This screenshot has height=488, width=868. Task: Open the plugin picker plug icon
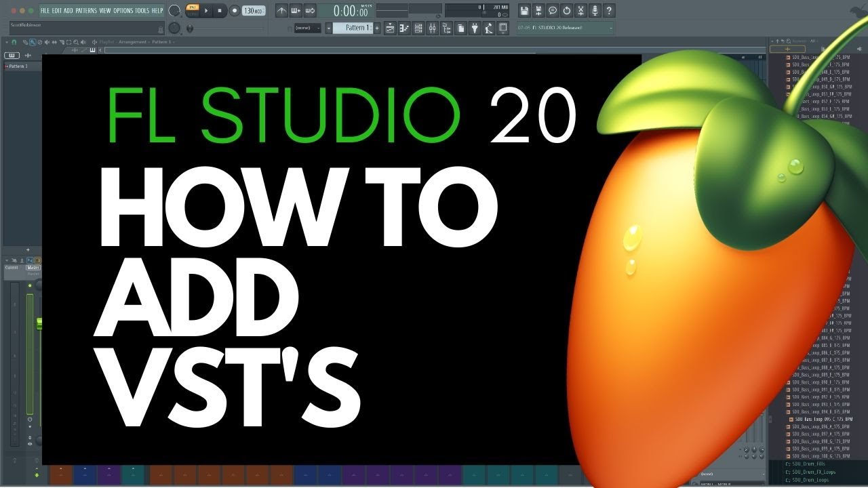click(x=475, y=28)
